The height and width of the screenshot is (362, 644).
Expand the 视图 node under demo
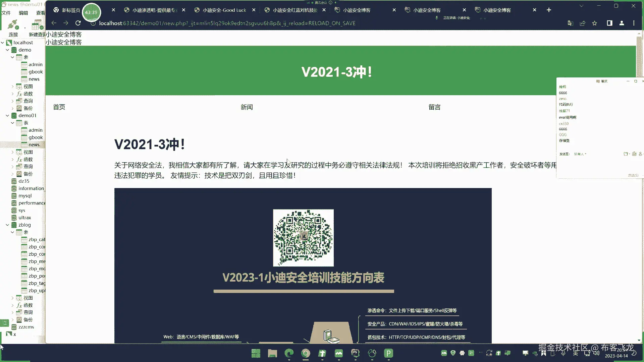coord(13,86)
